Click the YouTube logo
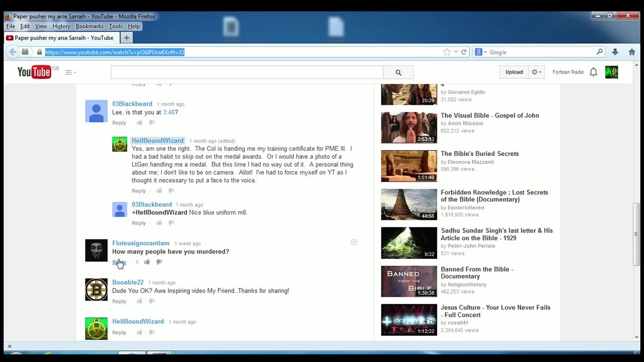 (x=34, y=72)
